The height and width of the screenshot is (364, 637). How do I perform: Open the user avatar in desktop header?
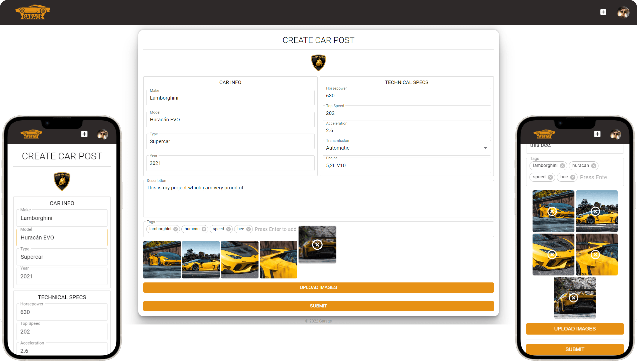[623, 12]
